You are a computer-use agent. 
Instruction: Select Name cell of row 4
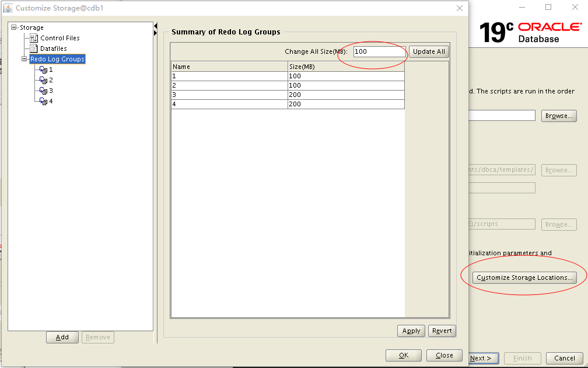pos(229,104)
